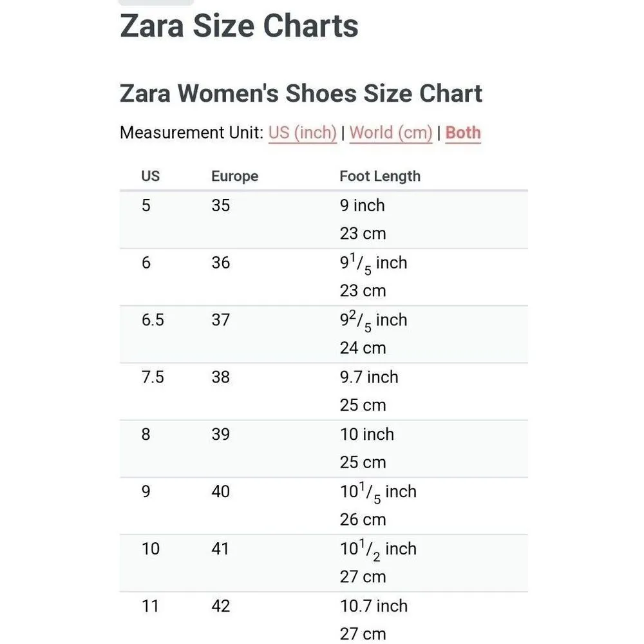Click the Zara Women's Shoes Size Chart title
The width and height of the screenshot is (644, 644).
pyautogui.click(x=301, y=93)
